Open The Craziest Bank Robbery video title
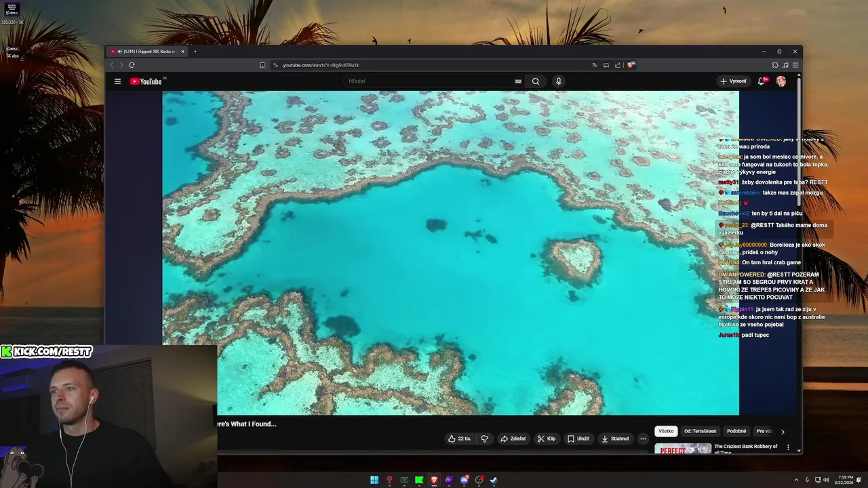The width and height of the screenshot is (868, 488). click(746, 449)
